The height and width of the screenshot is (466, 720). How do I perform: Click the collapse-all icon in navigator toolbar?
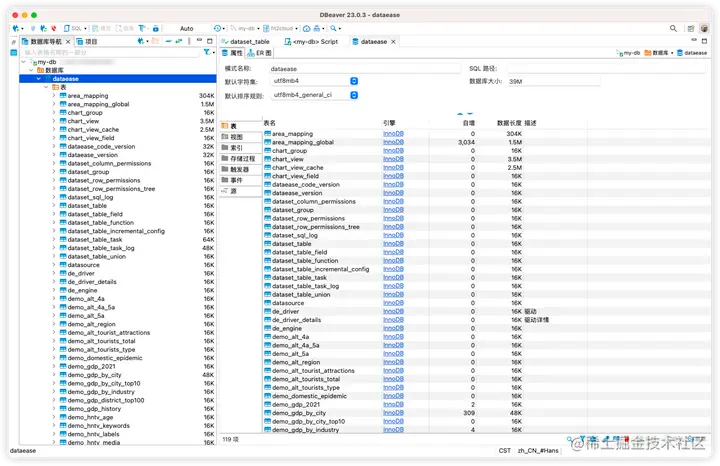point(169,41)
